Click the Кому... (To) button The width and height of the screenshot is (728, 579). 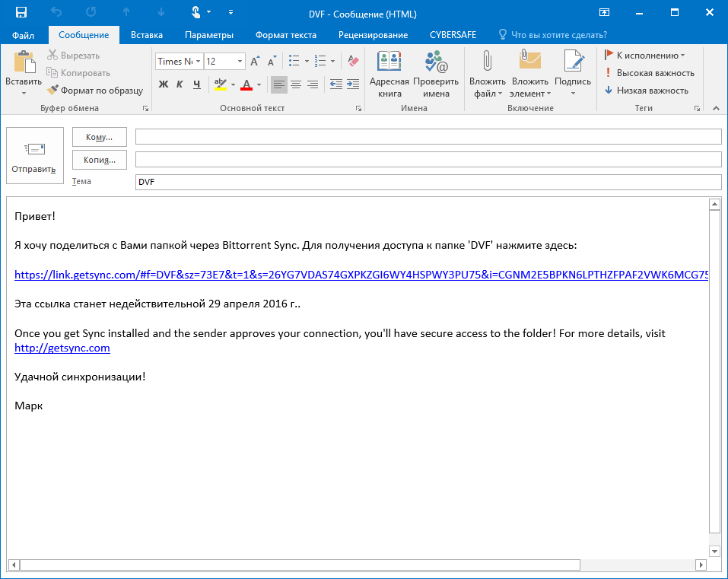tap(99, 137)
